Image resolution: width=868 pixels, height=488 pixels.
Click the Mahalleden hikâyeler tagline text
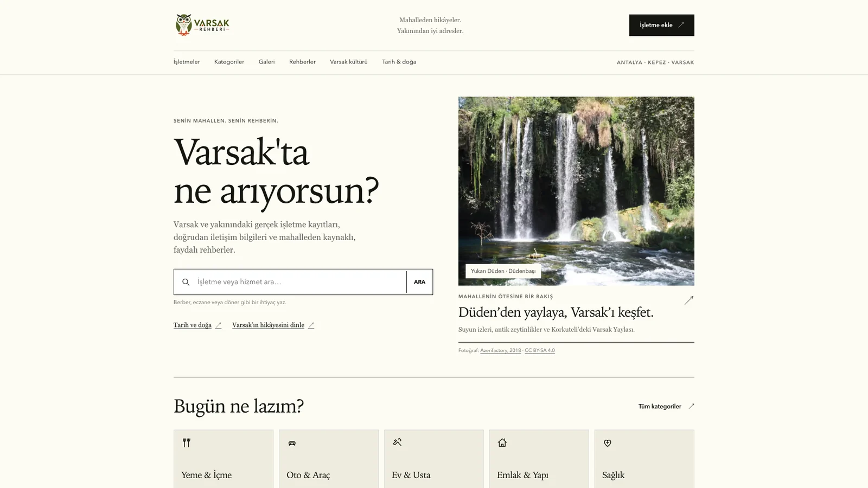(x=430, y=20)
